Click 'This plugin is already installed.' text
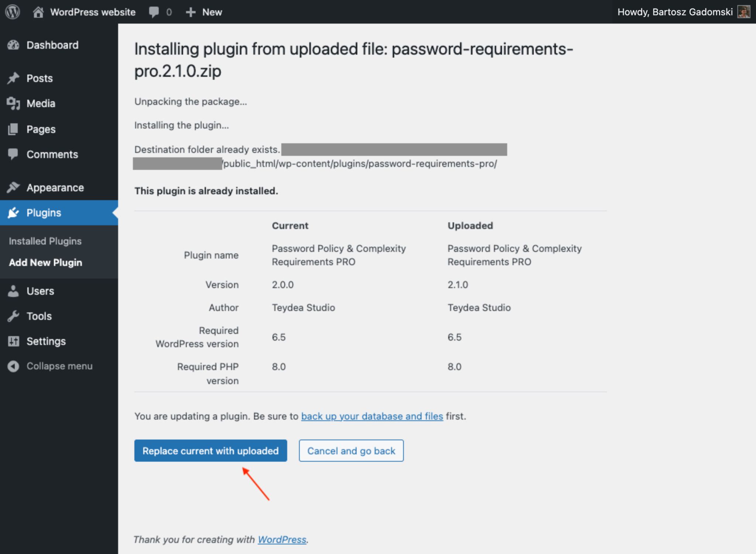 coord(206,191)
